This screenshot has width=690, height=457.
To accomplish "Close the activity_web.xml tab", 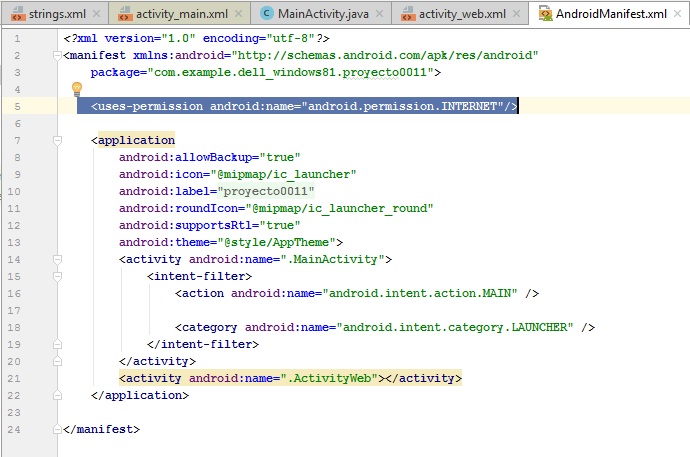I will [516, 13].
